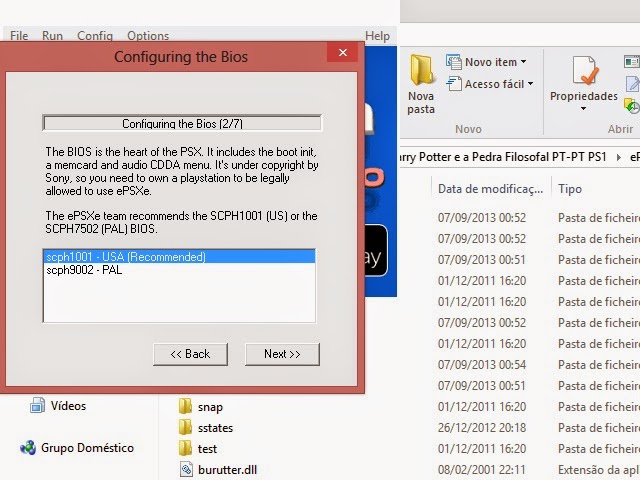Viewport: 640px width, 480px height.
Task: Click the sstates folder icon
Action: pos(185,427)
